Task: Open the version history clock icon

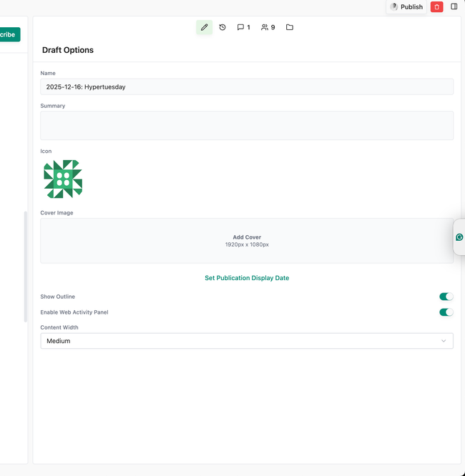Action: [x=222, y=27]
